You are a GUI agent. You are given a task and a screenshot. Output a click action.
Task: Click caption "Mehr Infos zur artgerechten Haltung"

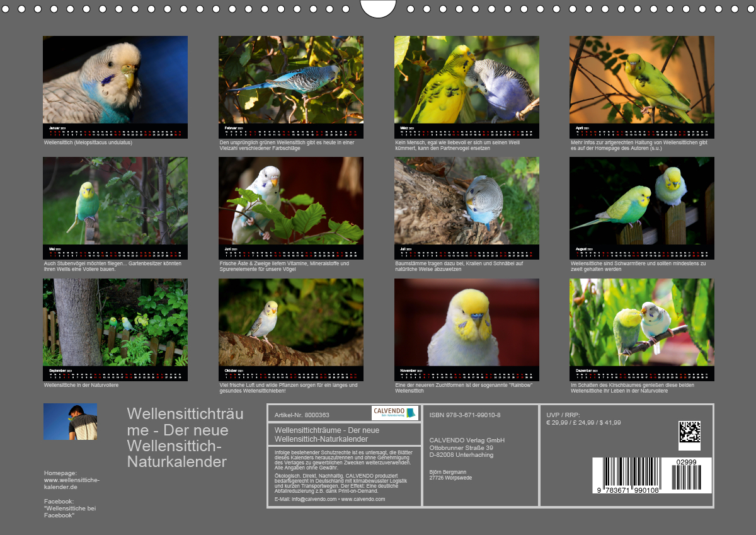click(639, 145)
